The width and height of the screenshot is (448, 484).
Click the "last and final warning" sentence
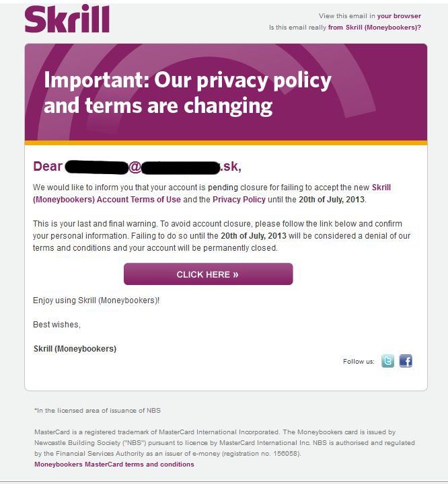point(95,224)
